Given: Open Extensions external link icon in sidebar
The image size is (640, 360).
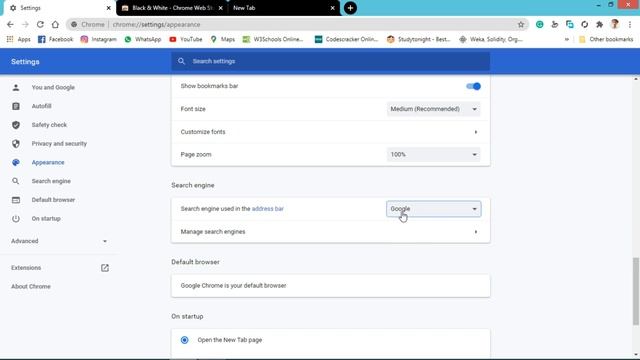Looking at the screenshot, I should pos(105,268).
